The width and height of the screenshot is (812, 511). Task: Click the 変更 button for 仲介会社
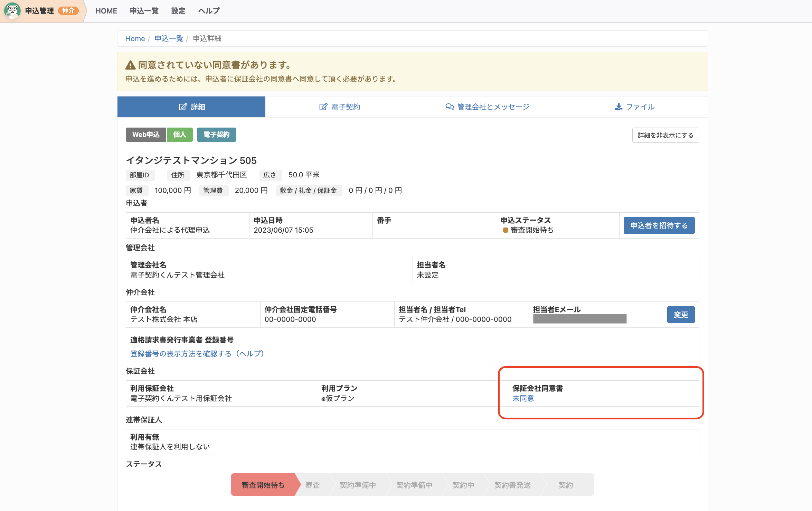681,315
